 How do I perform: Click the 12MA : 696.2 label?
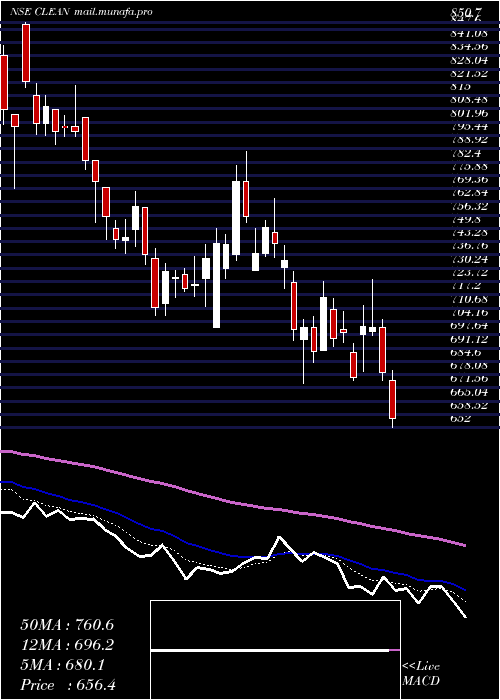click(x=67, y=645)
